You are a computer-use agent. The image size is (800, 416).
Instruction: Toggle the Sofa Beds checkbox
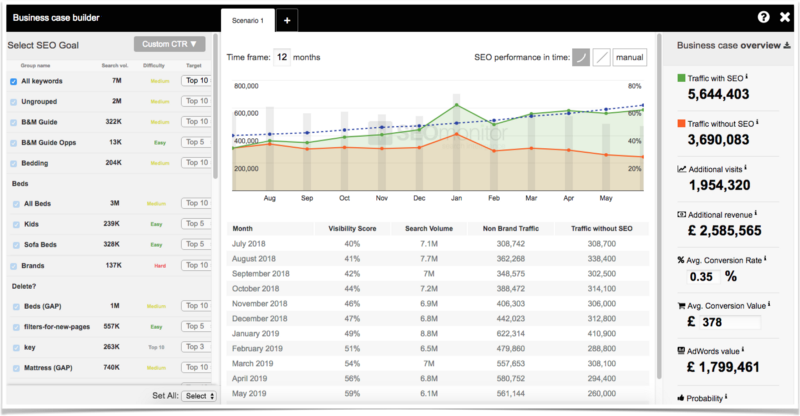click(x=16, y=245)
